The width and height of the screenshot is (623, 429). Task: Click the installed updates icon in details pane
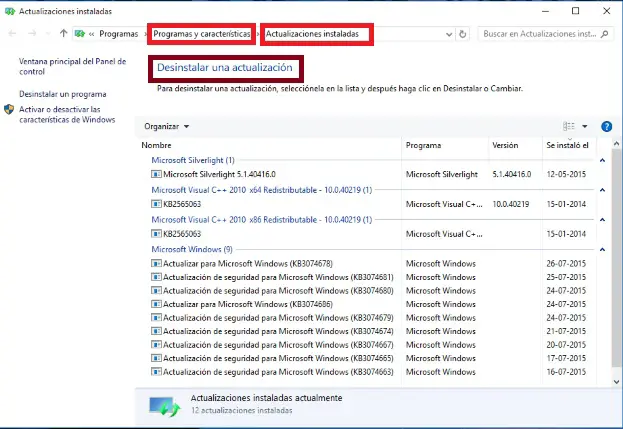[x=164, y=406]
